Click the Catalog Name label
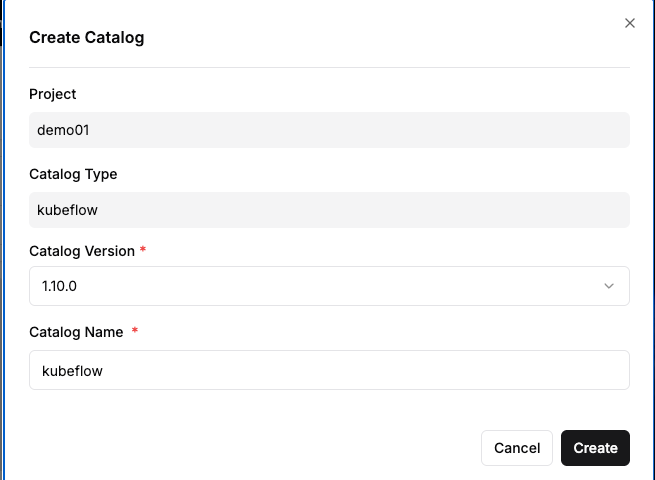 click(76, 332)
